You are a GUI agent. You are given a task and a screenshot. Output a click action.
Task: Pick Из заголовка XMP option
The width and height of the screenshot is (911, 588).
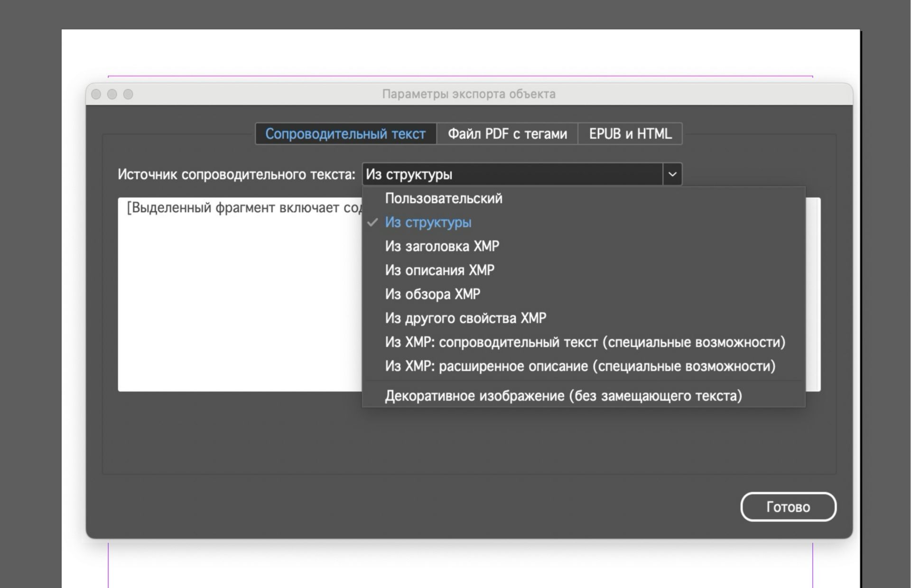(442, 246)
